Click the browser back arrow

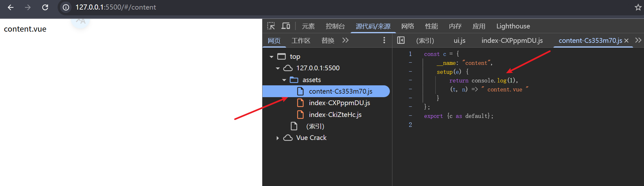click(x=11, y=7)
